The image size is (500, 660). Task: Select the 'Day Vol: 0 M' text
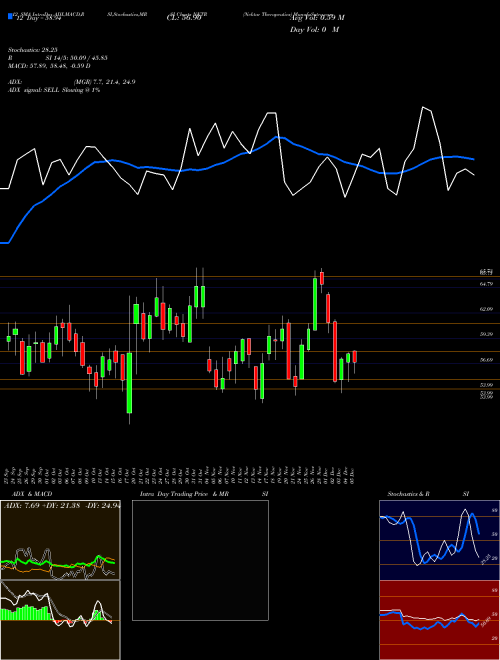(x=314, y=30)
